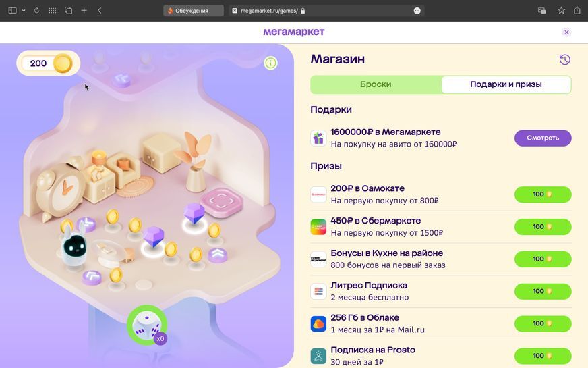Click the Литрес Подписка title
The width and height of the screenshot is (588, 368).
369,285
